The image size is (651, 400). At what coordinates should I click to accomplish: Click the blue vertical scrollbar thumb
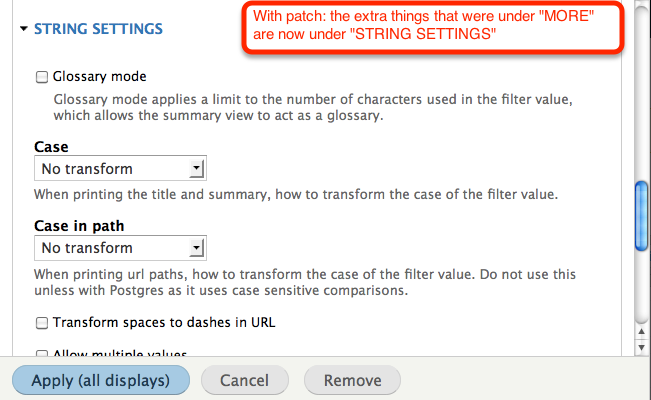(x=642, y=216)
